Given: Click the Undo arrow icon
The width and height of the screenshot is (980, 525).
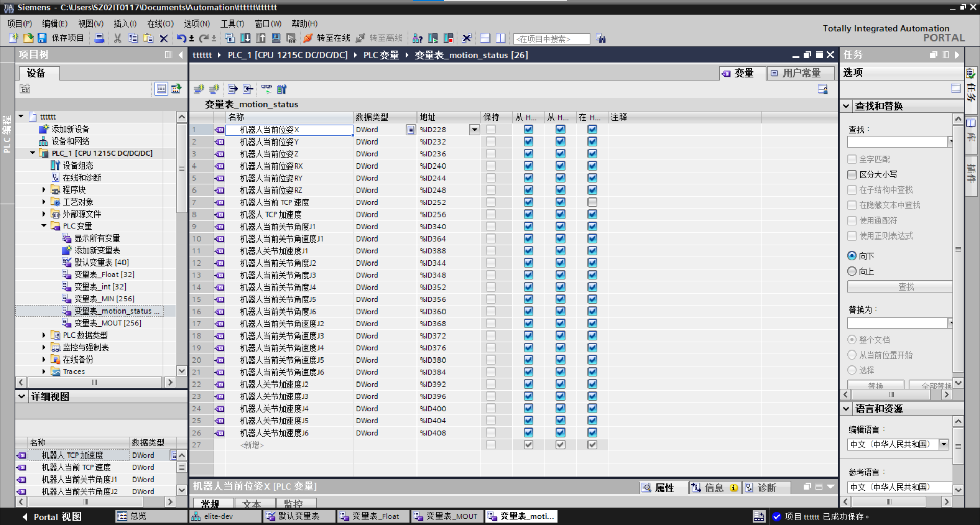Looking at the screenshot, I should 181,38.
